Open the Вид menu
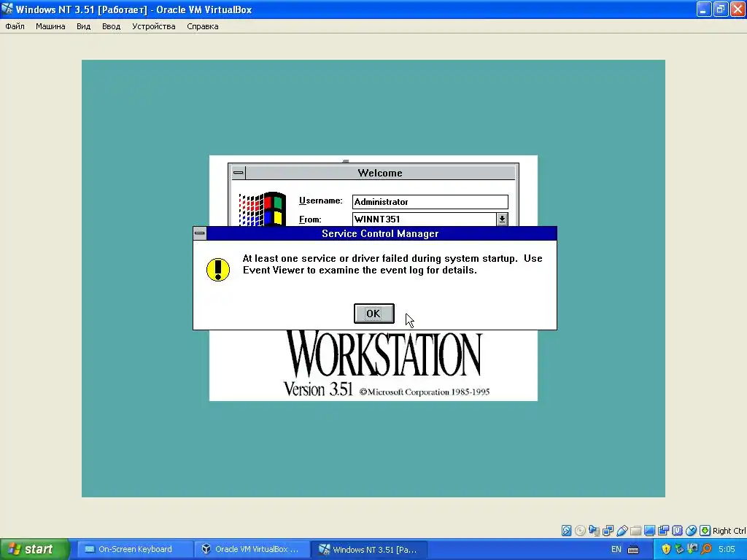Viewport: 747px width, 560px height. tap(83, 26)
